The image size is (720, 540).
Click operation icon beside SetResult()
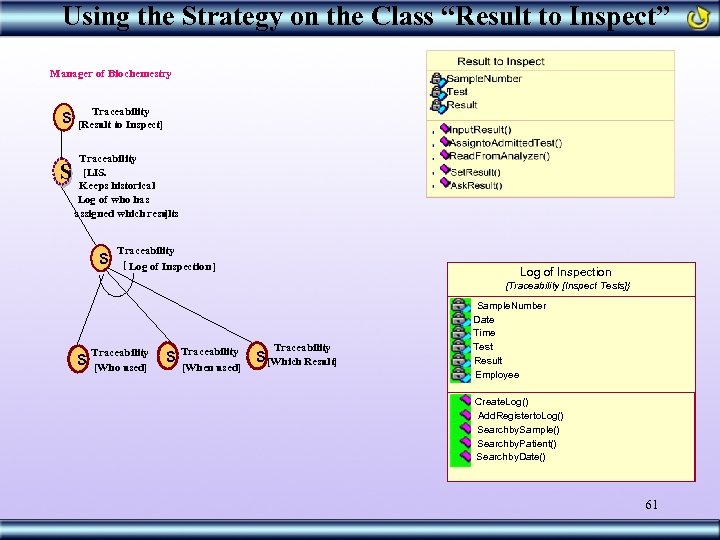pyautogui.click(x=444, y=169)
